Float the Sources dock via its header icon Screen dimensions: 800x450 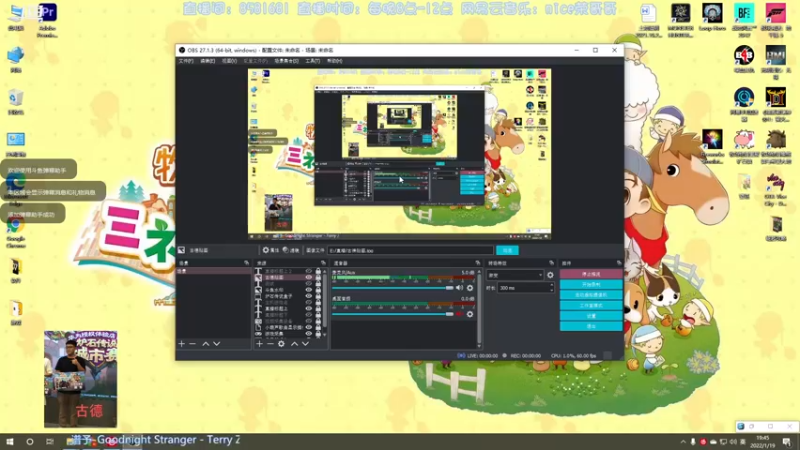323,263
